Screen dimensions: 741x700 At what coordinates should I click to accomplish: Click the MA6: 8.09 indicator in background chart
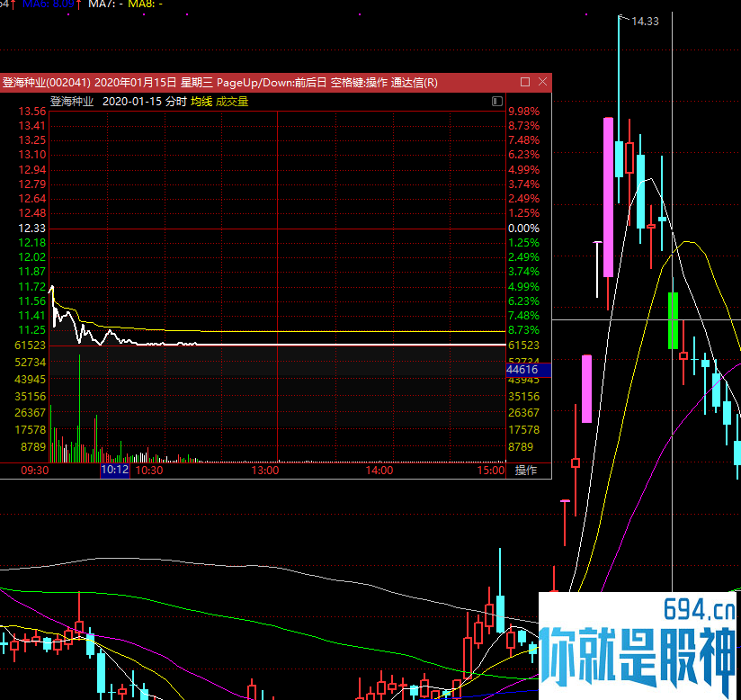(49, 4)
